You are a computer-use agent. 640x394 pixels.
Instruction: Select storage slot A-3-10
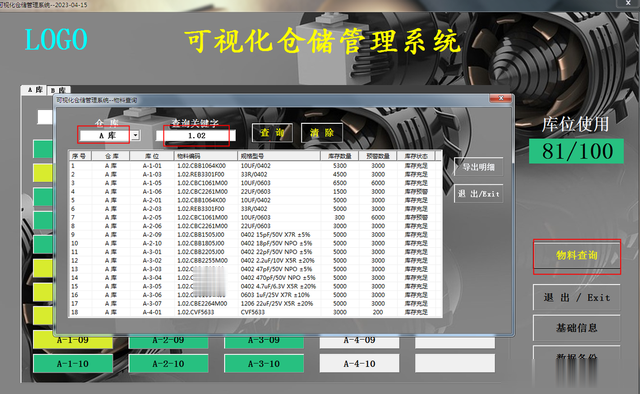[264, 363]
